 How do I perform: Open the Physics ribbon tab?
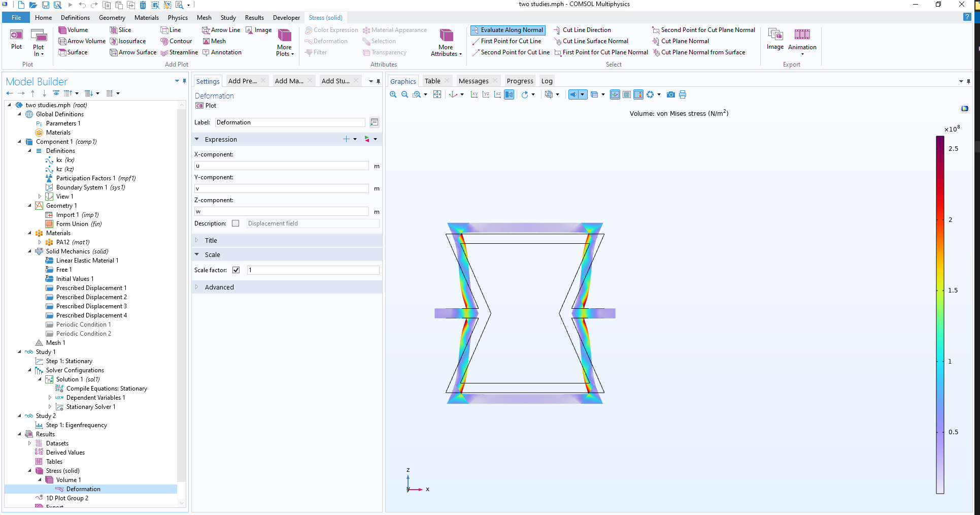pos(178,18)
